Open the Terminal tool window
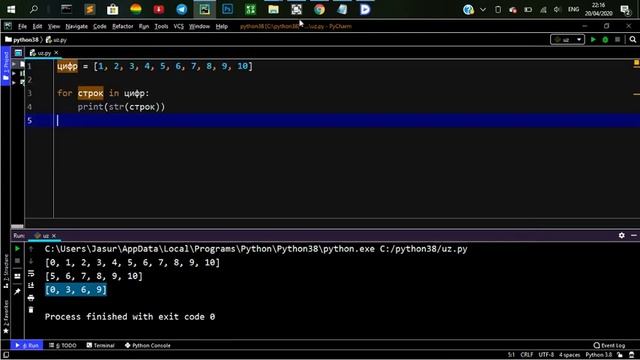This screenshot has width=640, height=360. click(x=100, y=345)
